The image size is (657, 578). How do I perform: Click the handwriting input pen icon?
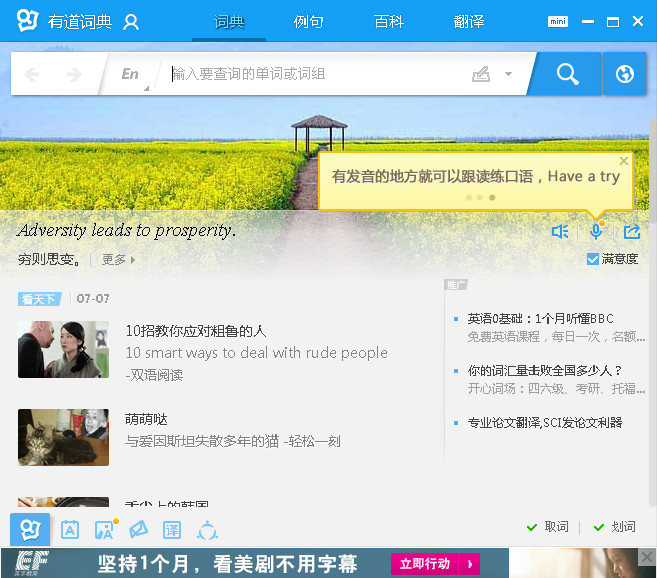pos(481,74)
